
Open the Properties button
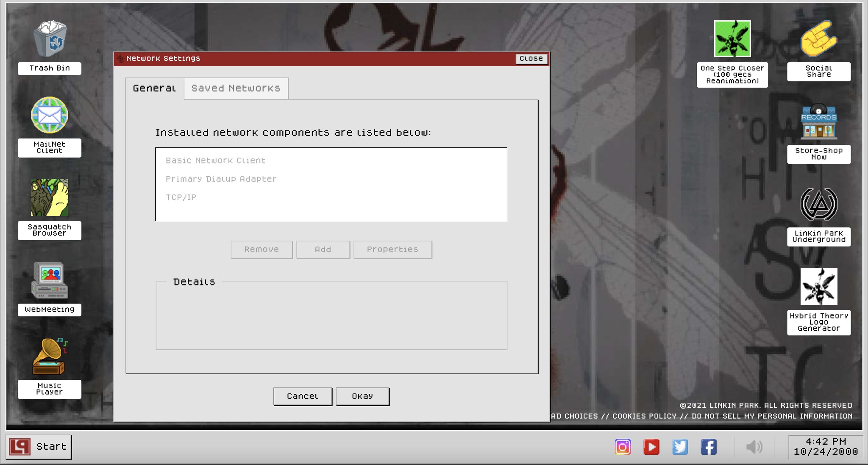pos(392,250)
